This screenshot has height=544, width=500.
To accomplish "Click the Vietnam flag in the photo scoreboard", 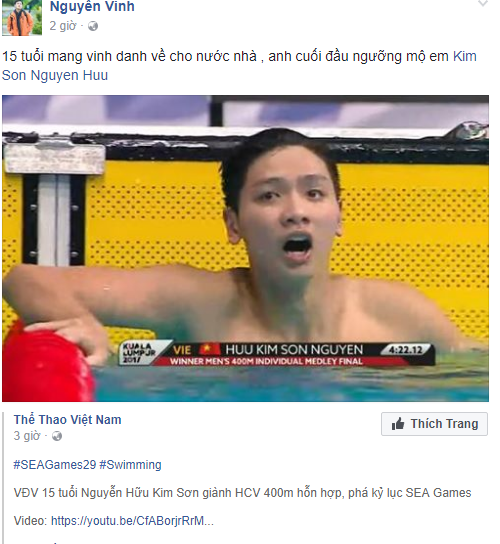I will [x=210, y=349].
